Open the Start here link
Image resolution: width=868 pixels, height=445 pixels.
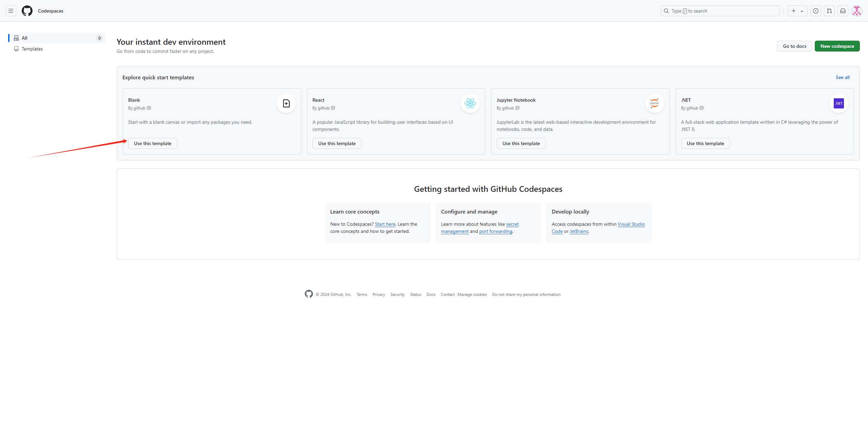pyautogui.click(x=385, y=224)
